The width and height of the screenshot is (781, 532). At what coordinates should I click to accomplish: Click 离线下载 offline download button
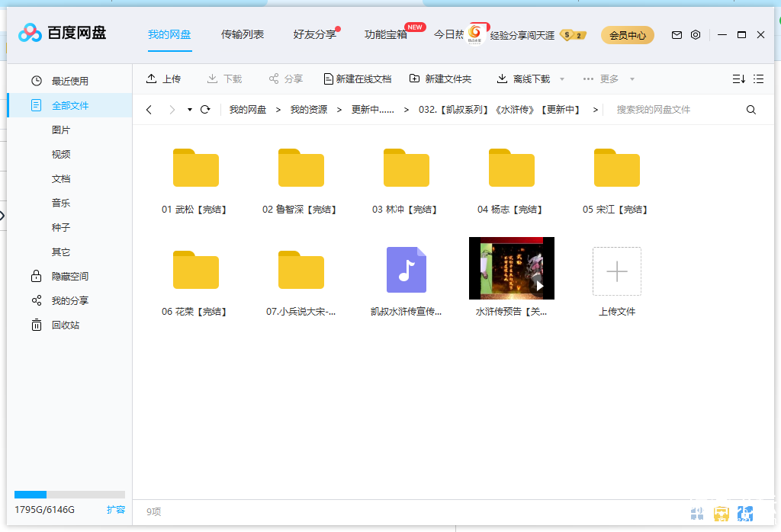click(x=524, y=79)
